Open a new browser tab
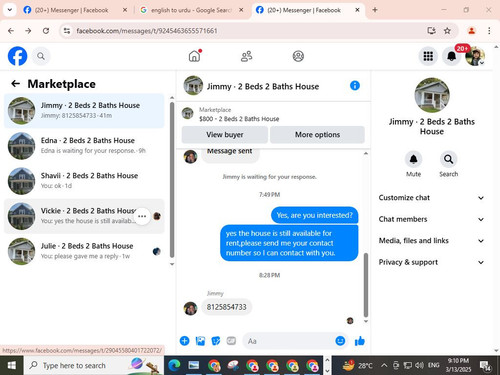Screen dimensions: 500x375 (375, 10)
